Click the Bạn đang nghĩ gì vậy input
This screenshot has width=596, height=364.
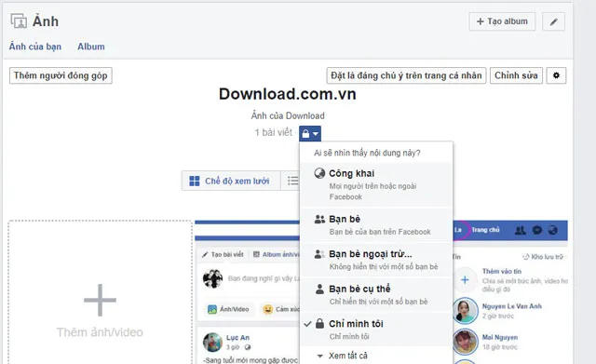coord(264,278)
